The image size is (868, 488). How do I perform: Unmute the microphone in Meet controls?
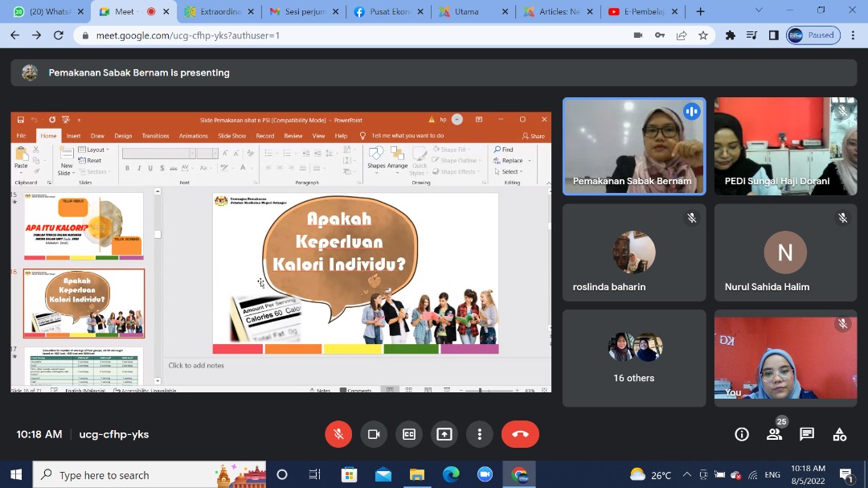[x=338, y=434]
